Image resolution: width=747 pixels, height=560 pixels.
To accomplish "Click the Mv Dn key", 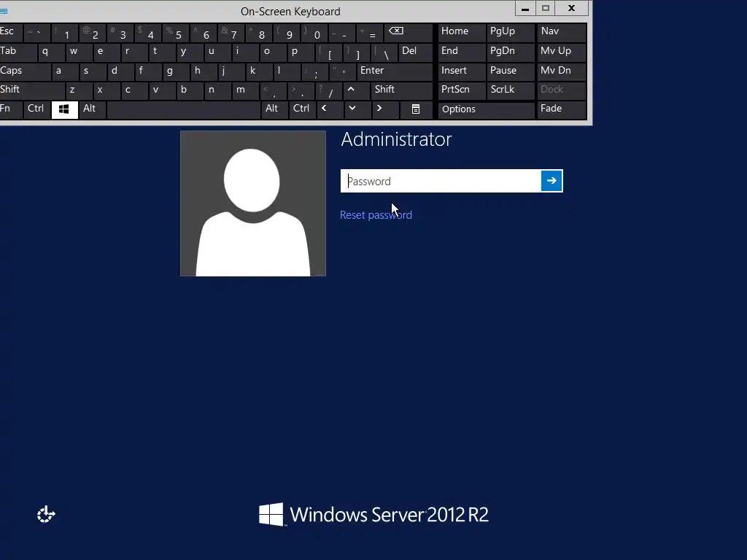I will click(562, 71).
